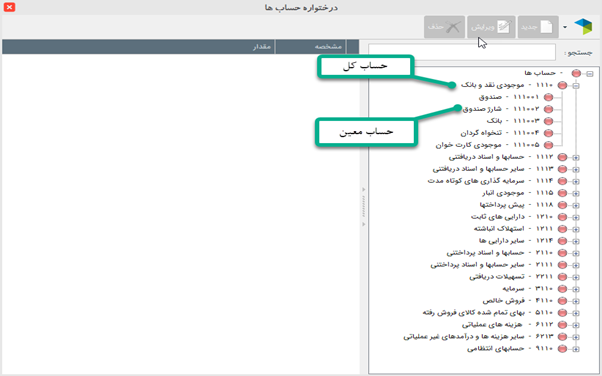Select the red icon of account 111003 بانک

coord(549,121)
